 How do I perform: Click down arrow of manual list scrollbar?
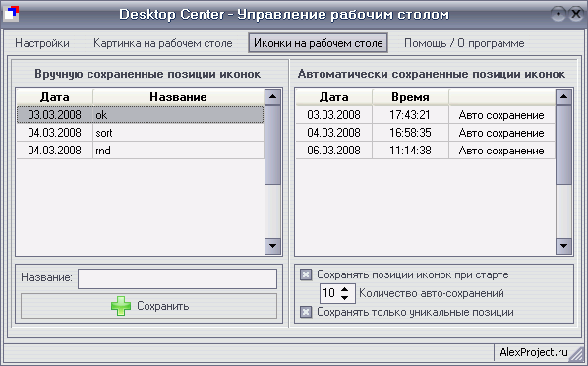[x=272, y=246]
